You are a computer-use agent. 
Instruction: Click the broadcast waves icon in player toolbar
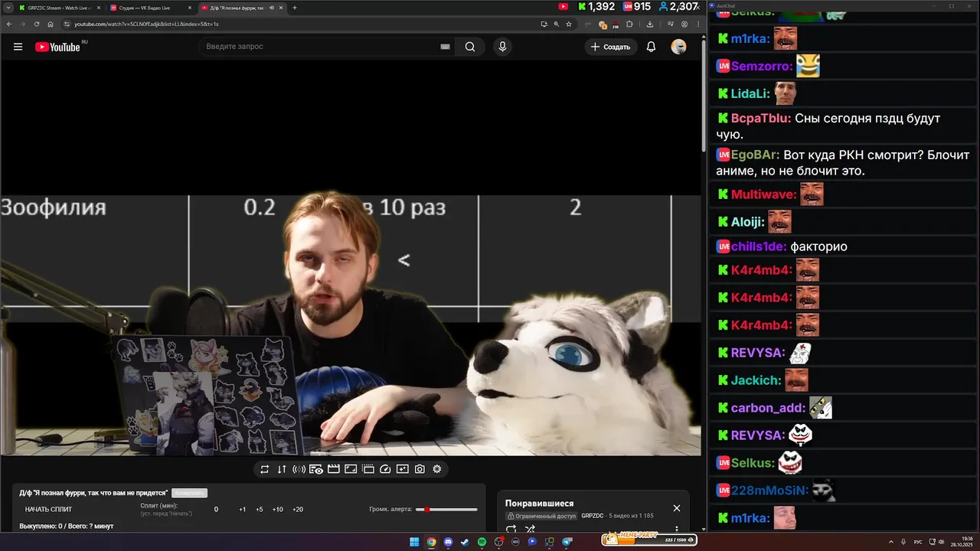click(x=299, y=469)
